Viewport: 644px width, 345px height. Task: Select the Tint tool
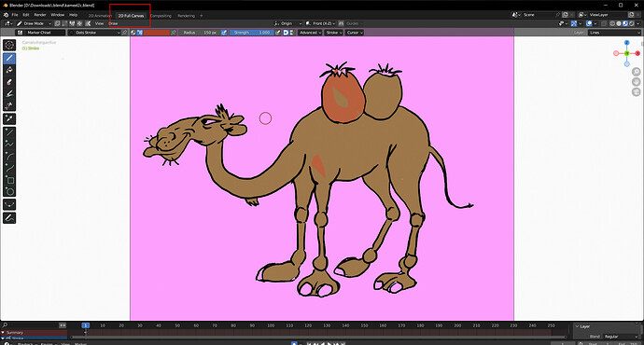(9, 94)
